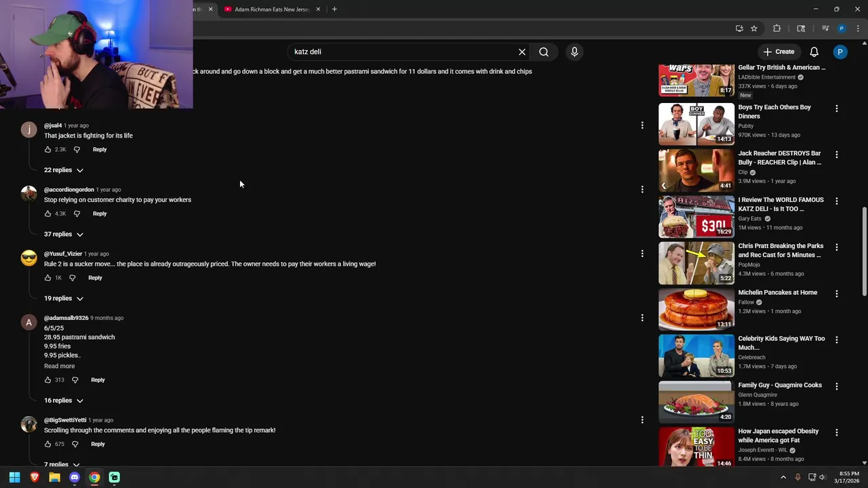
Task: Open options menu for @adamsalb9326 comment
Action: [642, 318]
